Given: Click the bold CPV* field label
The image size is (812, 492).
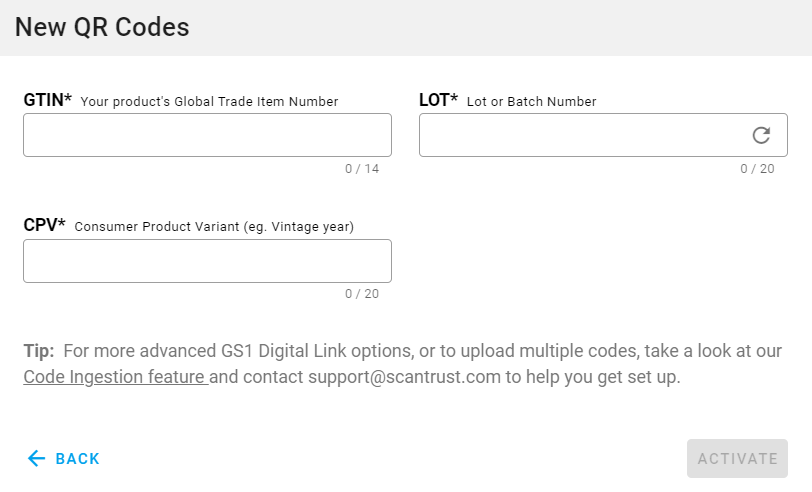Looking at the screenshot, I should tap(44, 226).
